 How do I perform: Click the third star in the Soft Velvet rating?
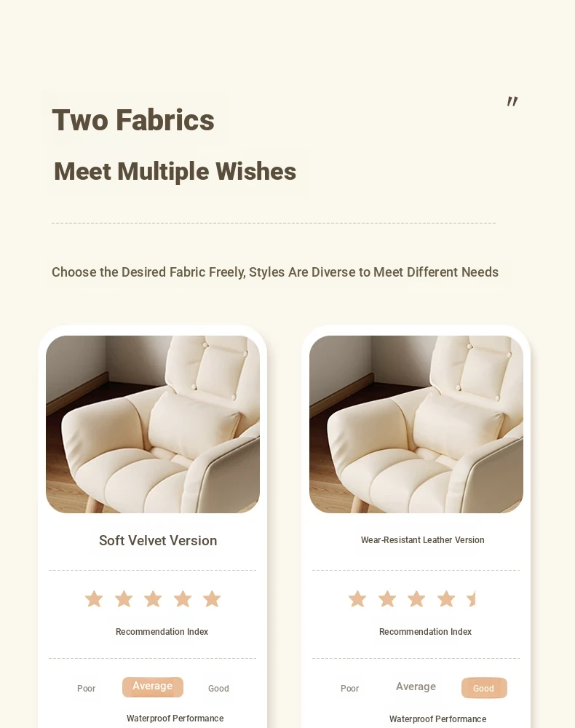[153, 598]
